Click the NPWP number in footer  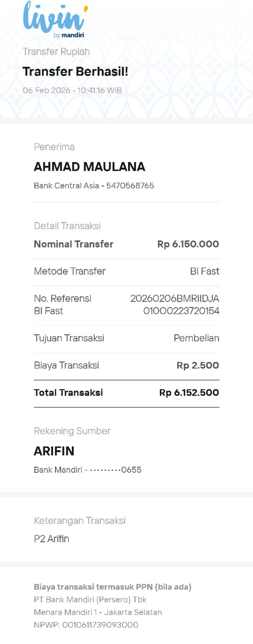(86, 625)
